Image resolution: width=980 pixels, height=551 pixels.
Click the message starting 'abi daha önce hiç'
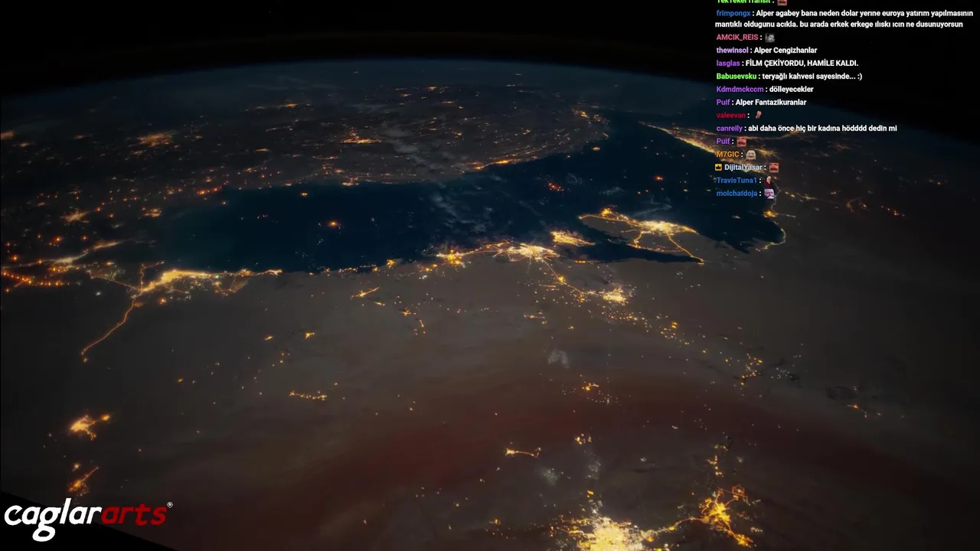[822, 129]
